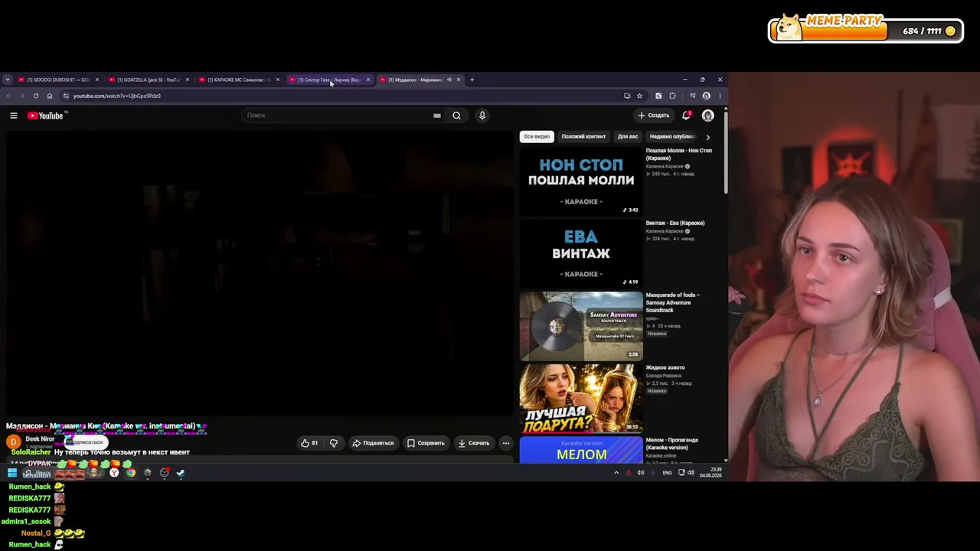Open the Лучшая подруга thumbnail
This screenshot has height=551, width=980.
click(x=581, y=399)
